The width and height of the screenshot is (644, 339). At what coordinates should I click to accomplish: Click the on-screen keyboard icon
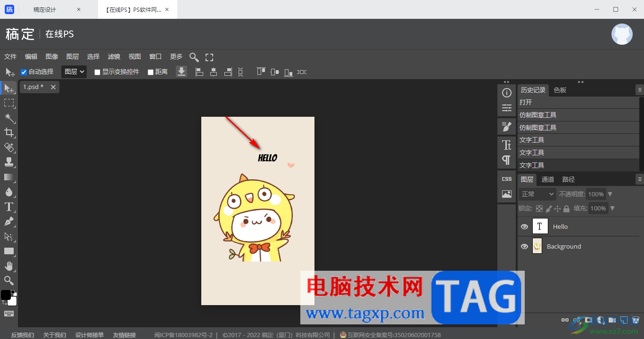pos(9,313)
